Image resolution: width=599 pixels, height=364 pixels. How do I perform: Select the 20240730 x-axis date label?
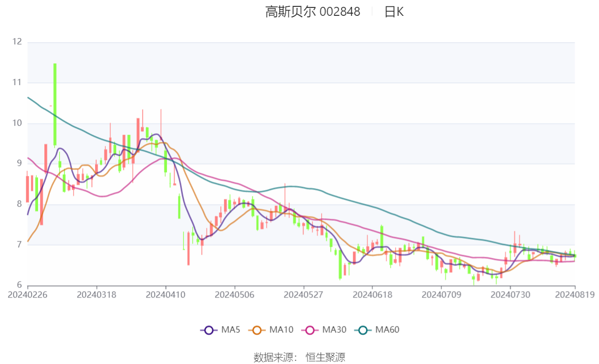coord(510,295)
